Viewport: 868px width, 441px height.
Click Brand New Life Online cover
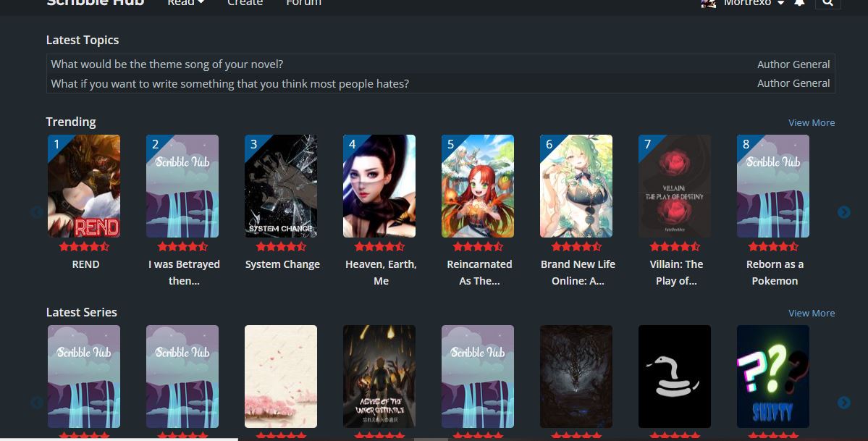click(576, 186)
